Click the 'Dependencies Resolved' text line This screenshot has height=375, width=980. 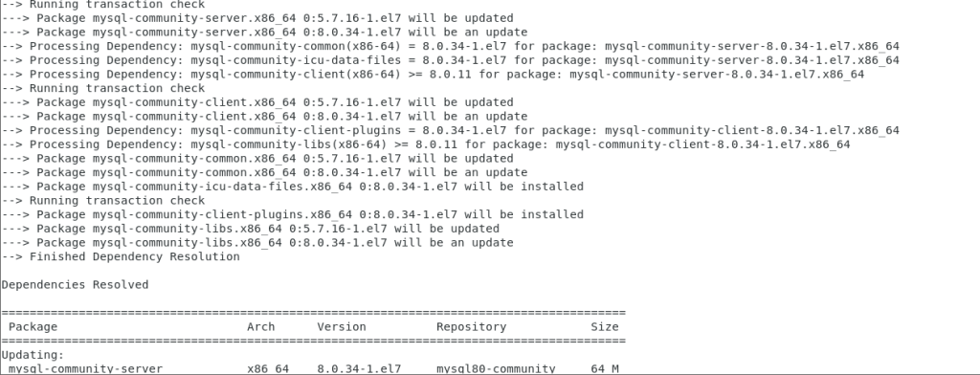(75, 285)
